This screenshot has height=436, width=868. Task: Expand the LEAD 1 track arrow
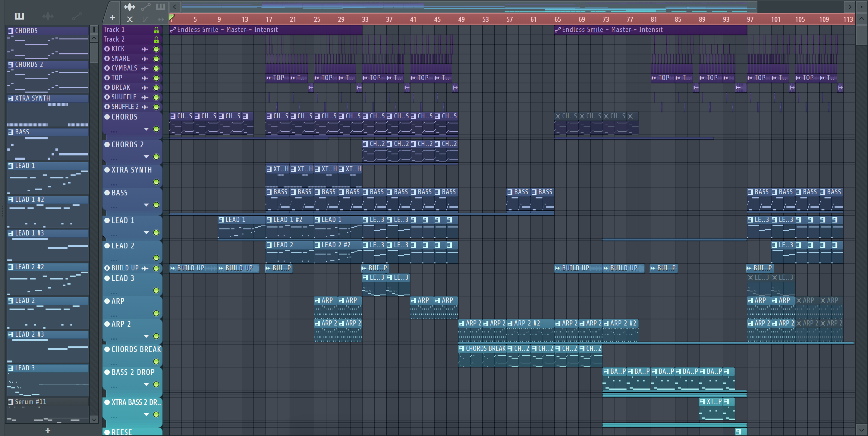point(146,232)
